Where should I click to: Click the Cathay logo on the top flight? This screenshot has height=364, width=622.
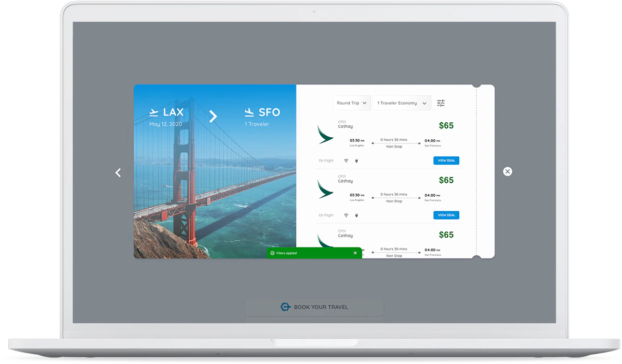[326, 134]
